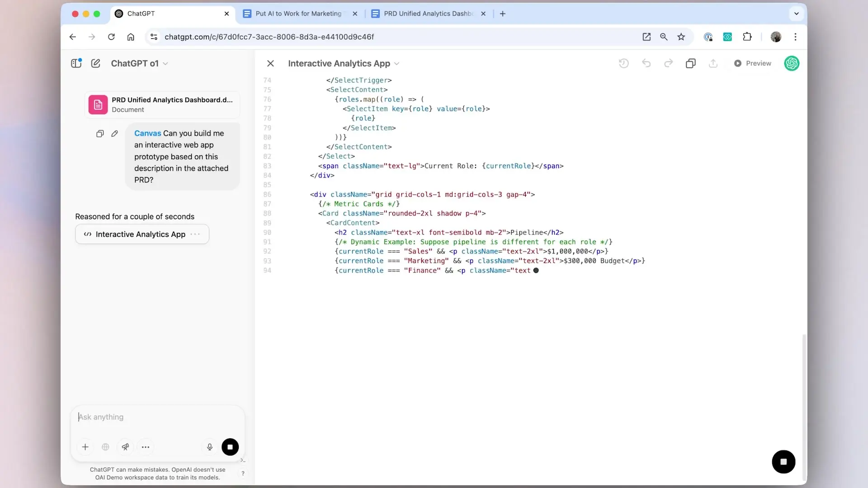868x488 pixels.
Task: Open the Extensions puzzle menu
Action: coord(747,37)
